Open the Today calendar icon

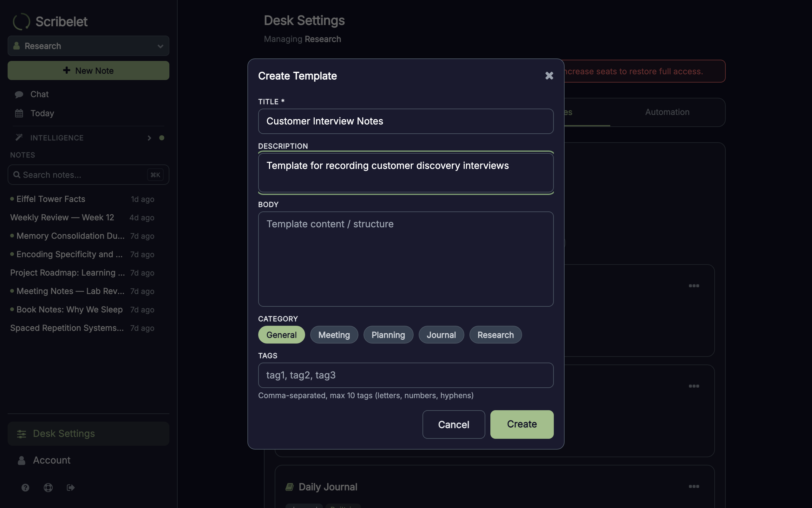pos(19,113)
